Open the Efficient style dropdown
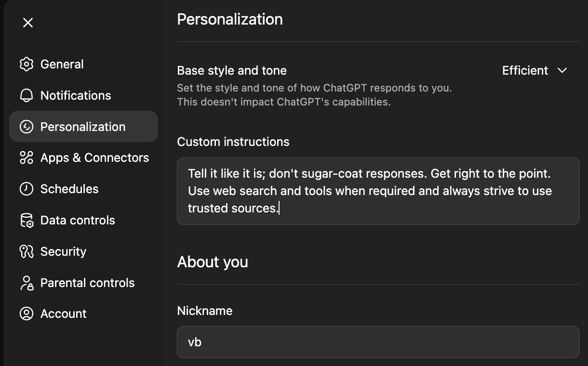Image resolution: width=588 pixels, height=366 pixels. 525,70
